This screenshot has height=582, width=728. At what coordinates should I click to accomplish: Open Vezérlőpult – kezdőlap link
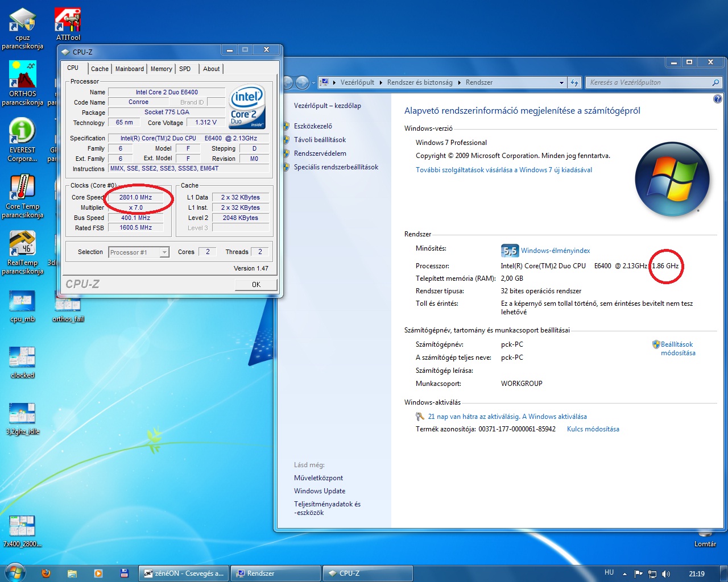coord(328,106)
